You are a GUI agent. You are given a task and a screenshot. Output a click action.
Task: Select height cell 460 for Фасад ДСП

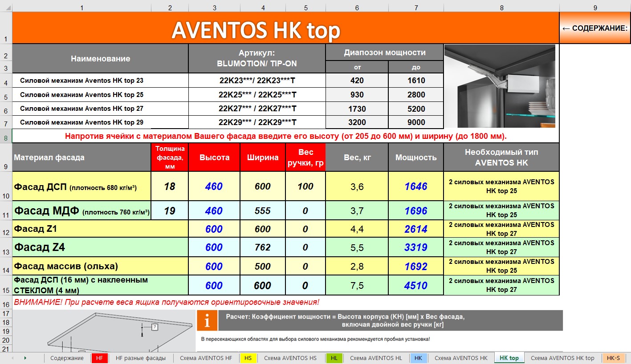[x=214, y=186]
